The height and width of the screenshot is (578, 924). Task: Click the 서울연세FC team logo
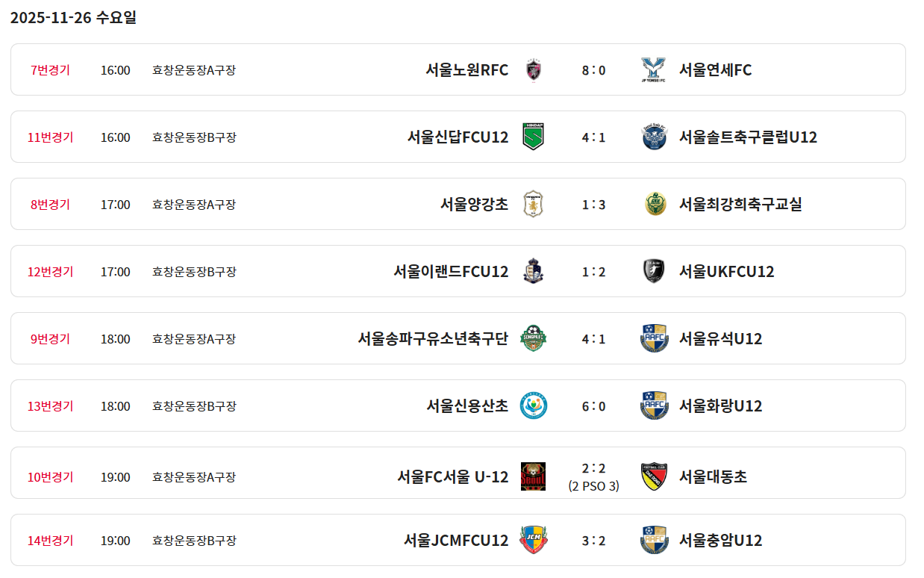click(x=655, y=70)
